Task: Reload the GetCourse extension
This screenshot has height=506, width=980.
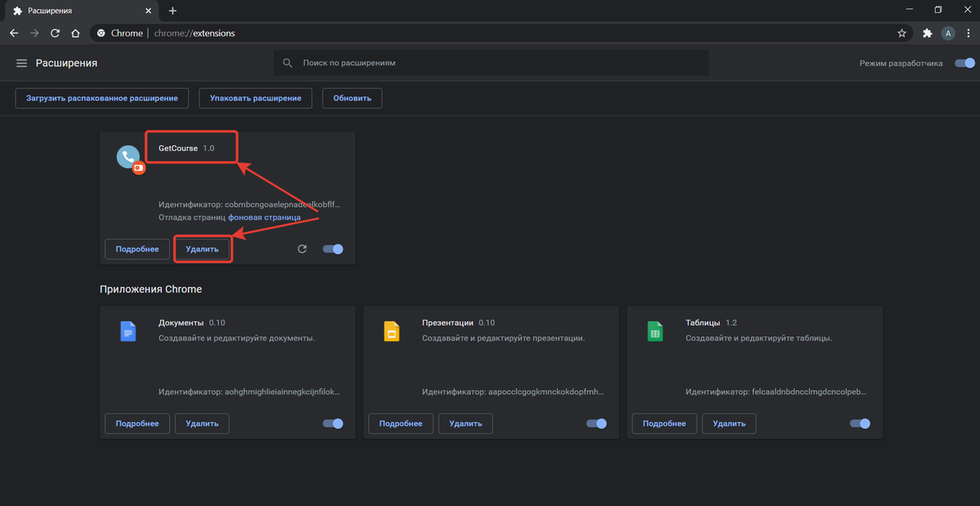Action: (302, 249)
